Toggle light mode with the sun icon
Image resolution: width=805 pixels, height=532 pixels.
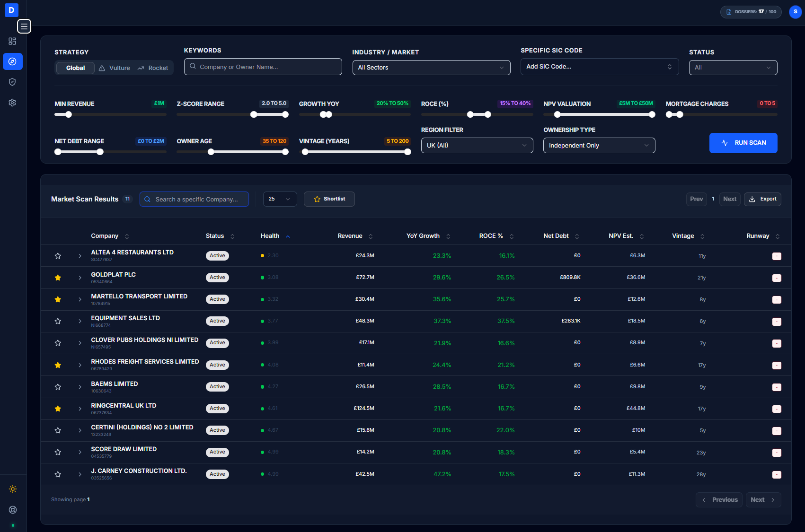pos(13,489)
